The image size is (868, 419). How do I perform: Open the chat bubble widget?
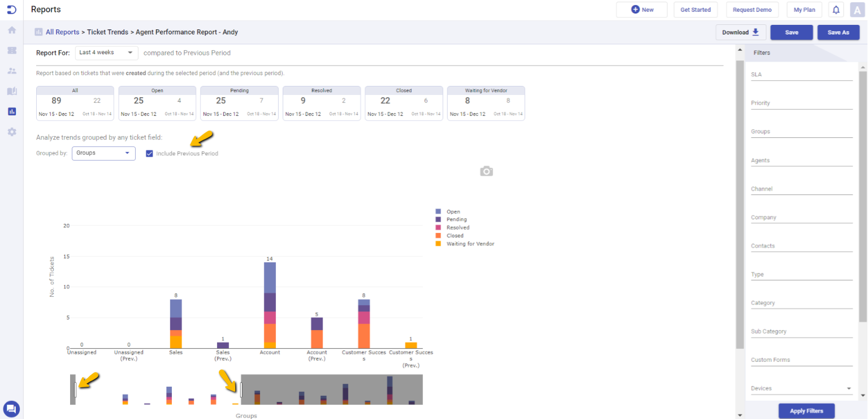[x=11, y=408]
